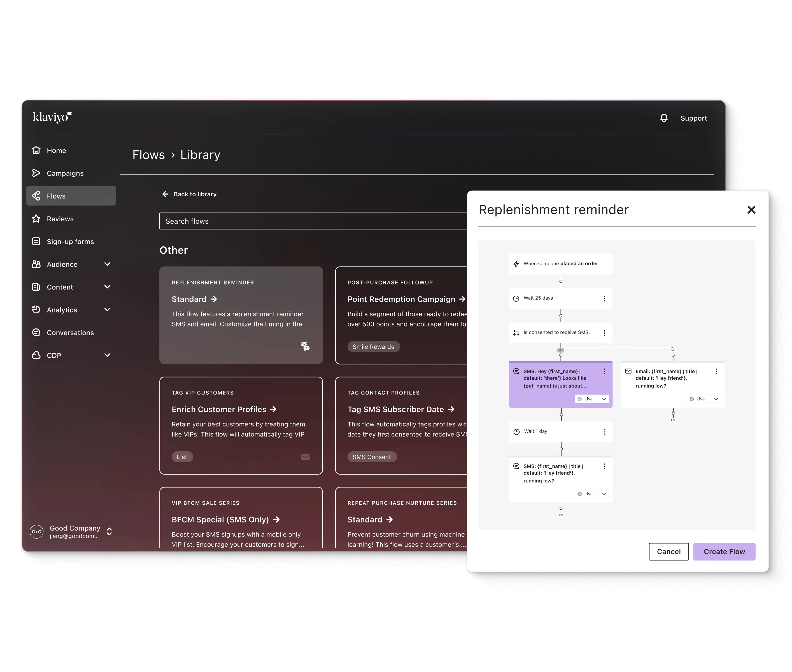Click SMS and email icon on Replenishment card
792x672 pixels.
coord(305,346)
